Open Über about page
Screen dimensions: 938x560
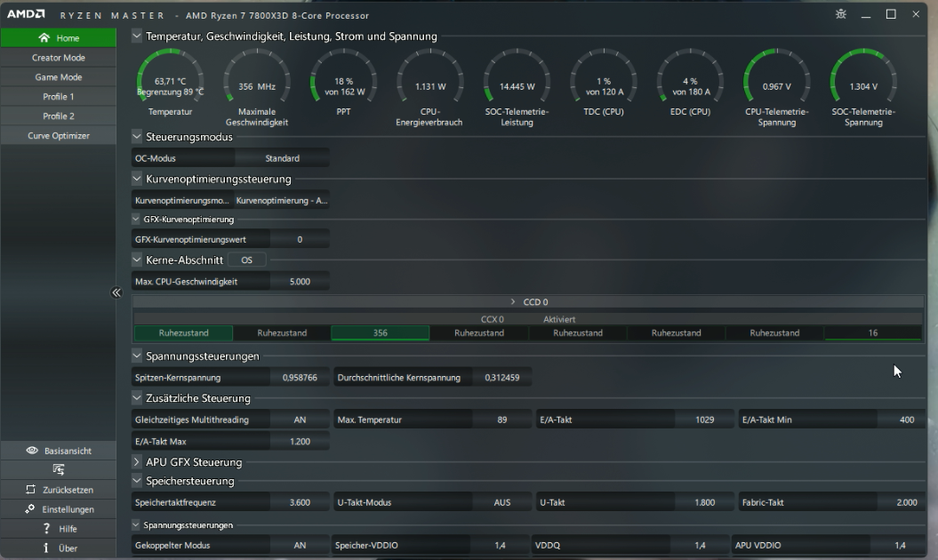click(x=58, y=548)
